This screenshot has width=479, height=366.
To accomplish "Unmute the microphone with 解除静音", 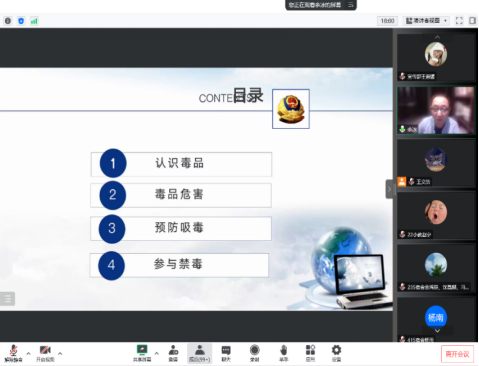I will tap(13, 353).
